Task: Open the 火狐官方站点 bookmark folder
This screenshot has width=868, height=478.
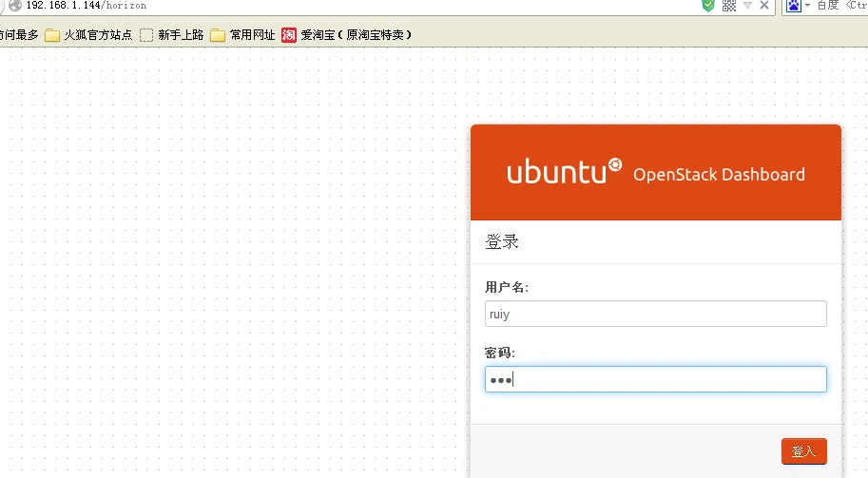Action: click(88, 35)
